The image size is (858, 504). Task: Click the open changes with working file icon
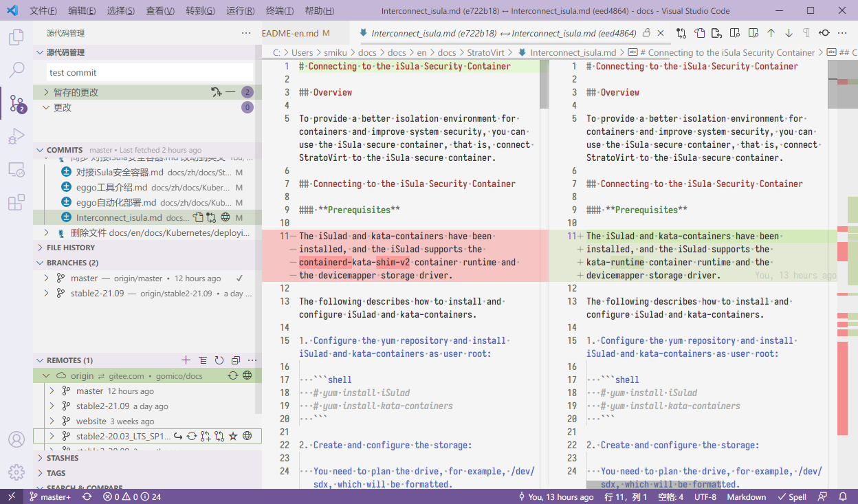681,33
